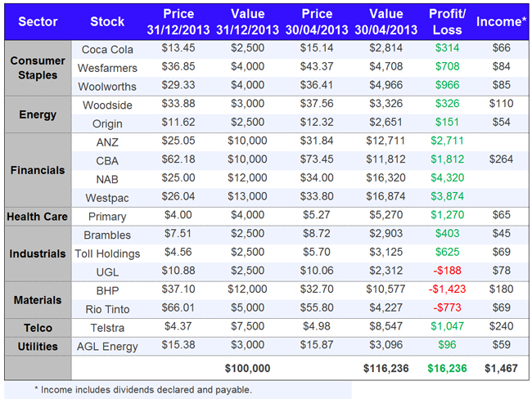532x399 pixels.
Task: Click the Profit/Loss column header
Action: [446, 22]
